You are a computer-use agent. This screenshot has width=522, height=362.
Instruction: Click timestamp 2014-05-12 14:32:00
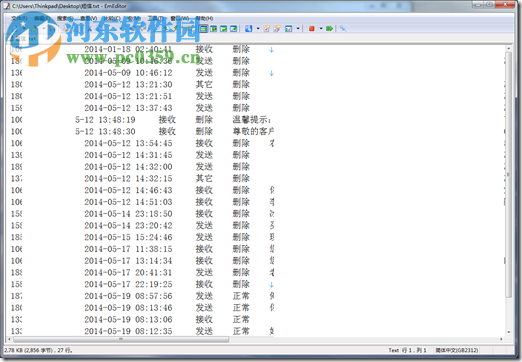pos(128,167)
